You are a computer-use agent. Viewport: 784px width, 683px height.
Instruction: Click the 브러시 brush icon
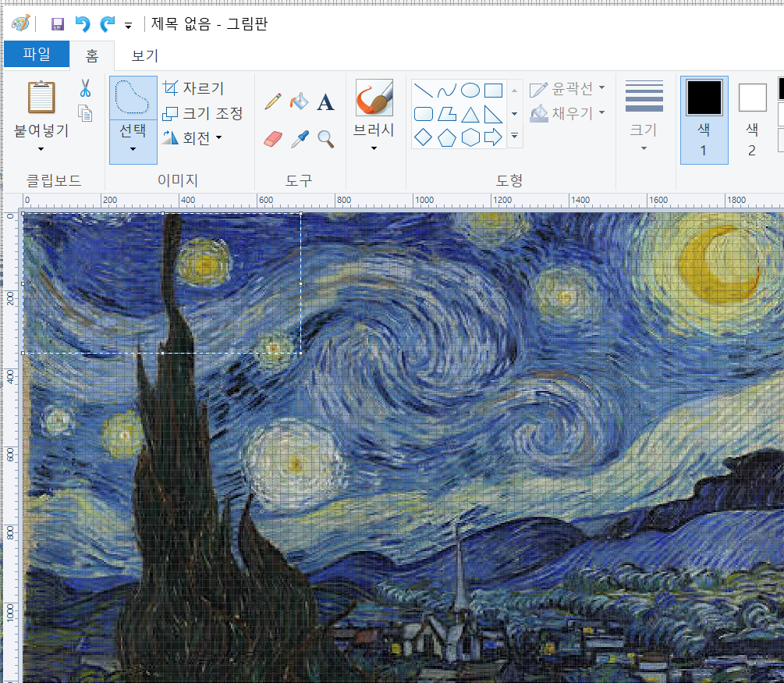tap(374, 98)
